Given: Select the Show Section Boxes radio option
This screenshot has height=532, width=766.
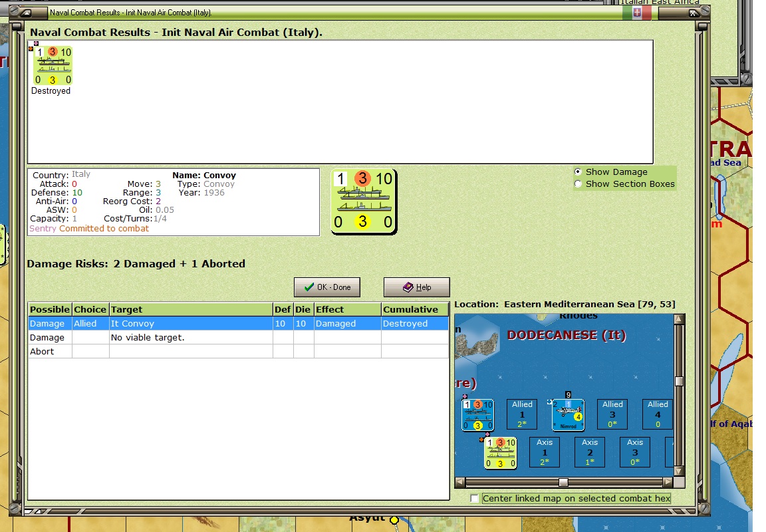Looking at the screenshot, I should click(x=578, y=184).
